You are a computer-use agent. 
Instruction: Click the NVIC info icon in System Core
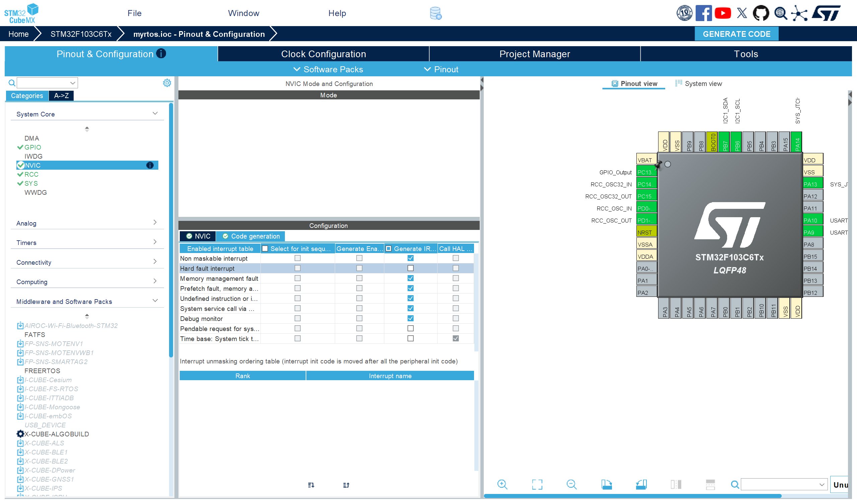point(150,165)
